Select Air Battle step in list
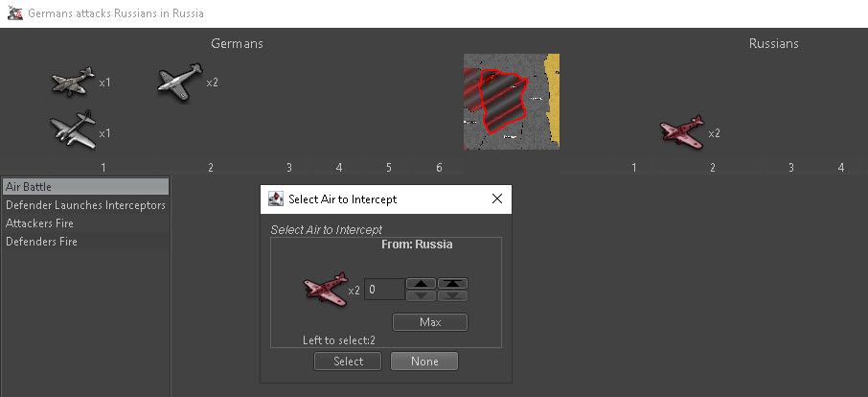The width and height of the screenshot is (868, 397). click(x=85, y=186)
